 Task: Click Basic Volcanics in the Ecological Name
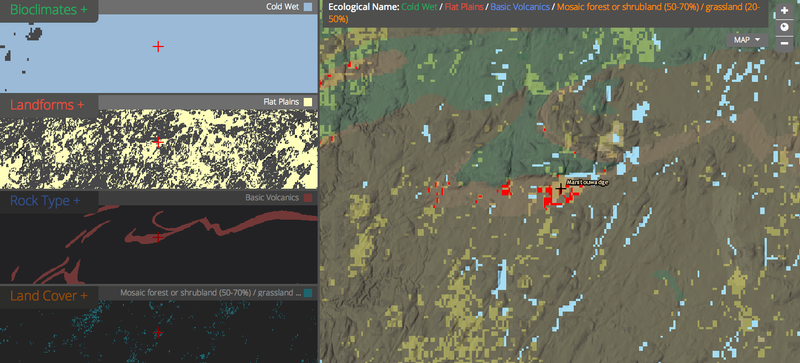pyautogui.click(x=520, y=7)
